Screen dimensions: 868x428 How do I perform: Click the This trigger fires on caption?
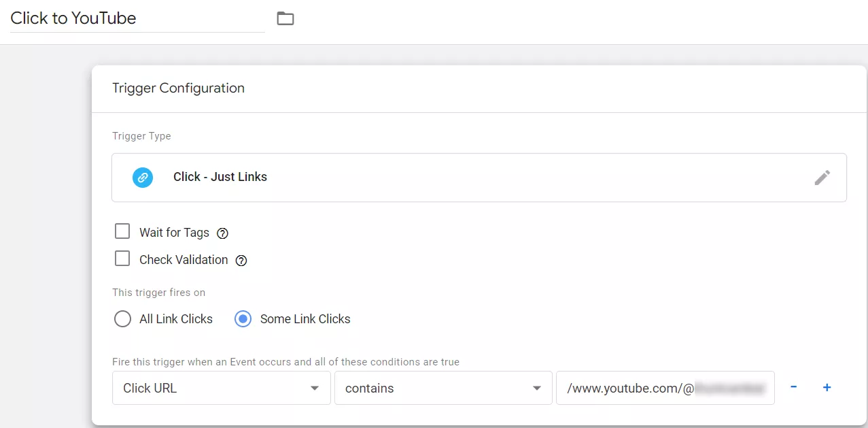(158, 293)
